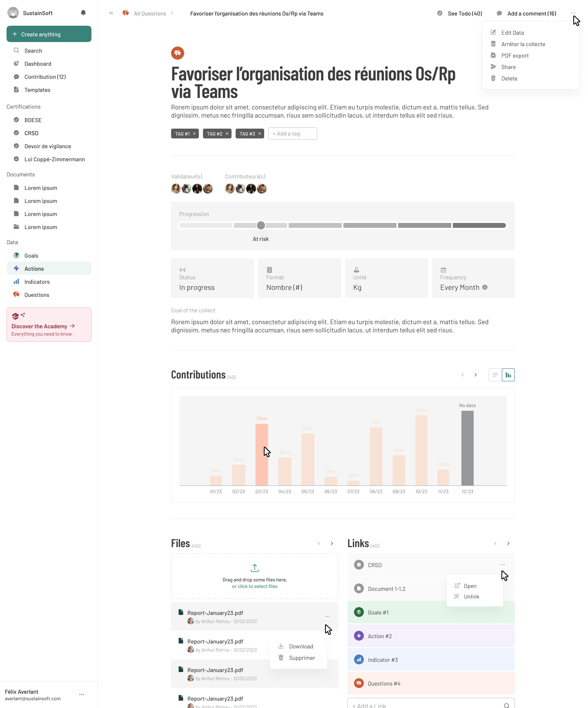The width and height of the screenshot is (588, 708).
Task: Switch Contributions to bar chart view
Action: point(508,375)
